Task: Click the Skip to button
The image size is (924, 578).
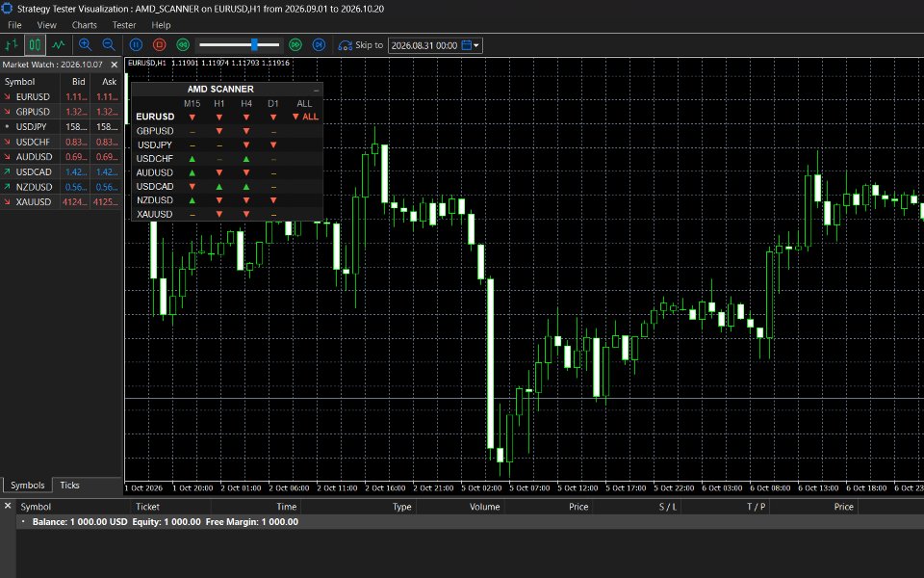Action: 360,45
